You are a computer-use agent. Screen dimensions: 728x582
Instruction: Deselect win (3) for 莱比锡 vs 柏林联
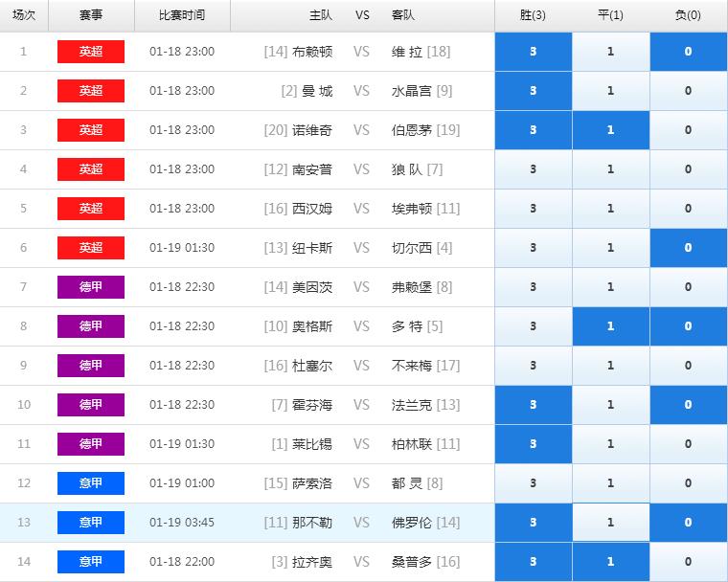[533, 444]
